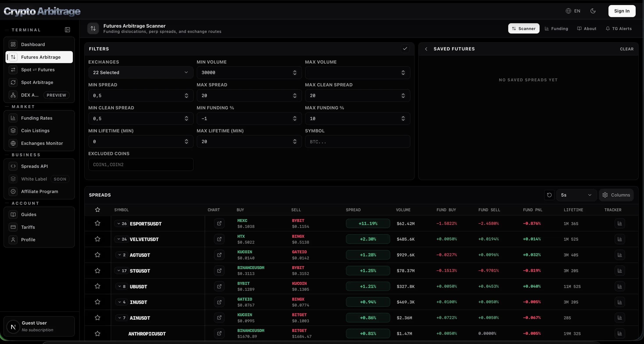The width and height of the screenshot is (644, 344).
Task: Sort by the SPREAD column header
Action: pos(353,210)
